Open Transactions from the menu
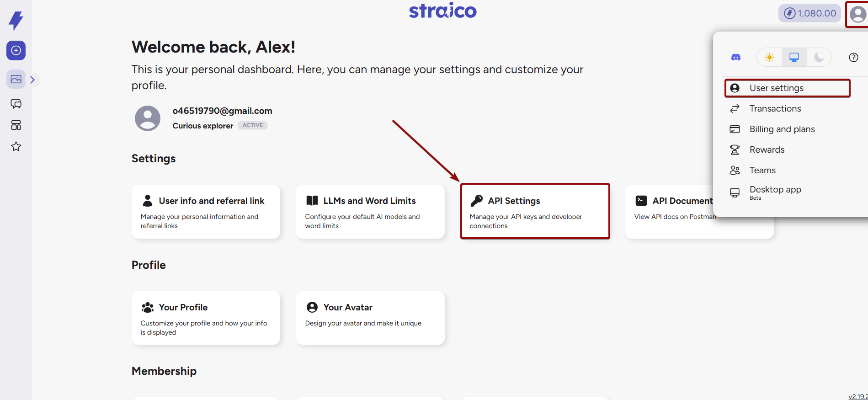Image resolution: width=868 pixels, height=400 pixels. point(775,109)
